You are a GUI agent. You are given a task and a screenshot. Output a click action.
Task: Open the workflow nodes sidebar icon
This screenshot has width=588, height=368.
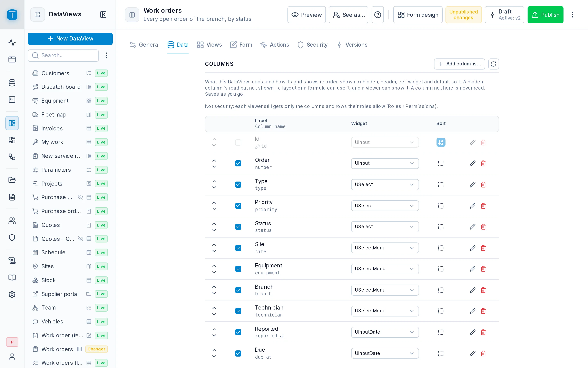pos(12,157)
